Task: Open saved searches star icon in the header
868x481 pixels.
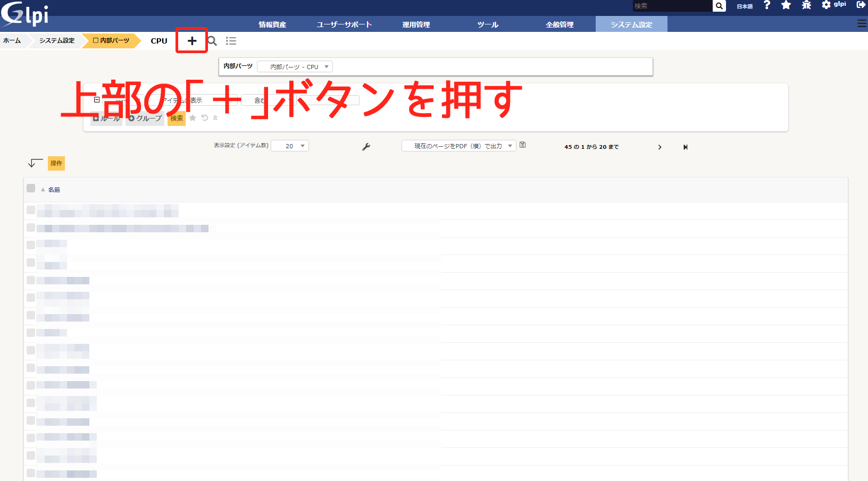Action: [786, 5]
